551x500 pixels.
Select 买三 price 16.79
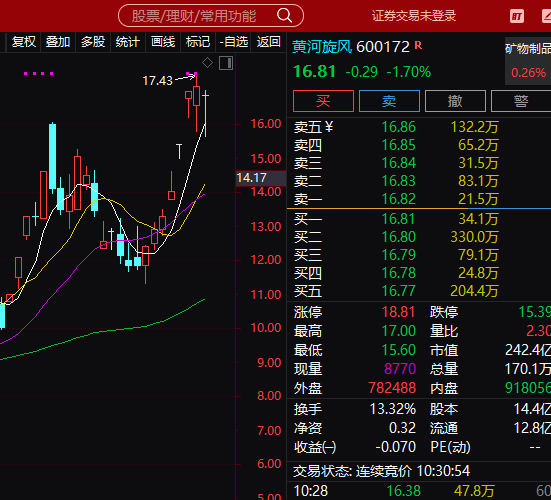point(398,255)
